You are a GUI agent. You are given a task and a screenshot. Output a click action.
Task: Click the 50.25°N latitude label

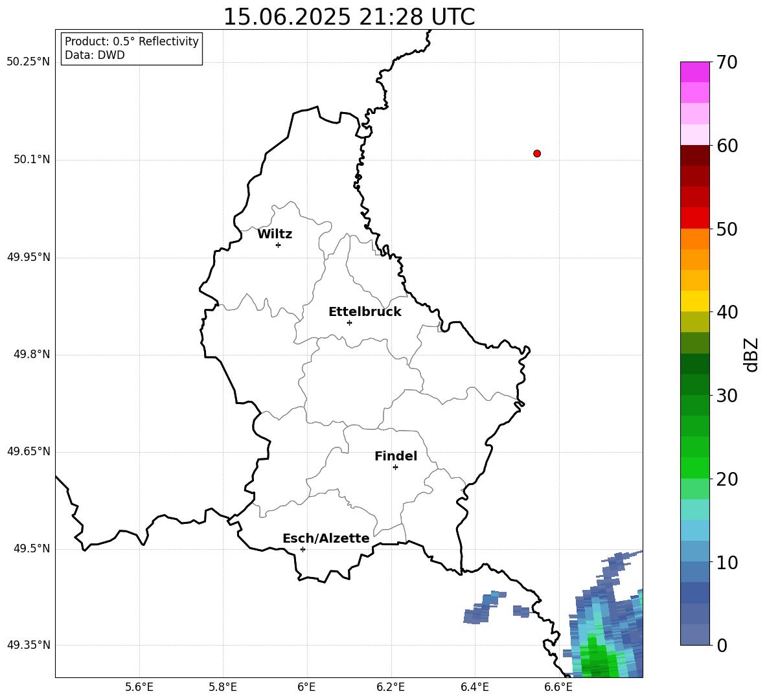coord(28,62)
